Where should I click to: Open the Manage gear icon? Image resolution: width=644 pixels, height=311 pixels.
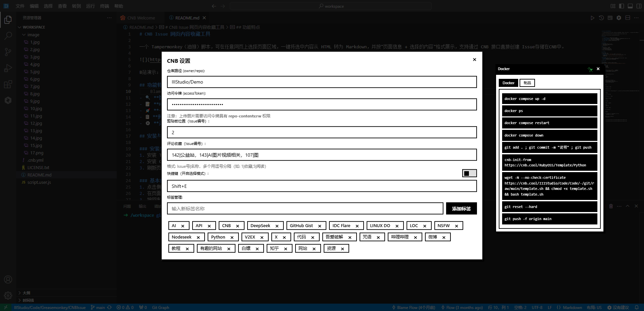coord(8,296)
